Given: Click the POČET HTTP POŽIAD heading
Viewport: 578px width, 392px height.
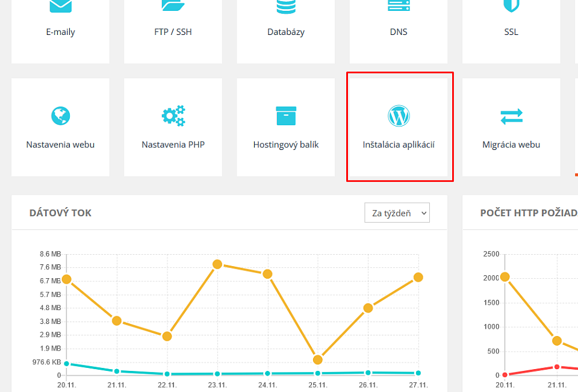Looking at the screenshot, I should click(x=529, y=213).
